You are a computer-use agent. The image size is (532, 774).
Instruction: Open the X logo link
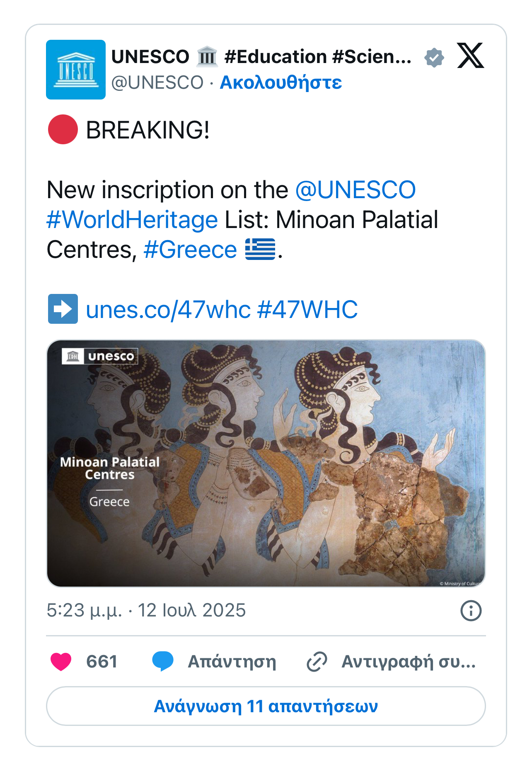click(470, 56)
